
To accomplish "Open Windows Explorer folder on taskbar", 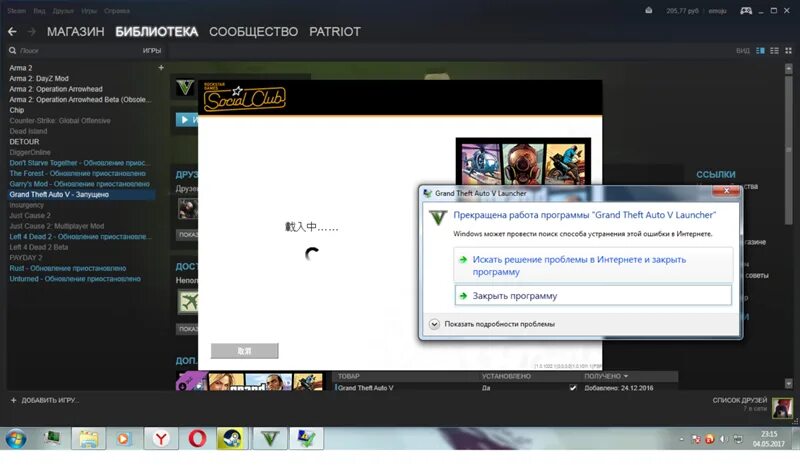I will 88,438.
